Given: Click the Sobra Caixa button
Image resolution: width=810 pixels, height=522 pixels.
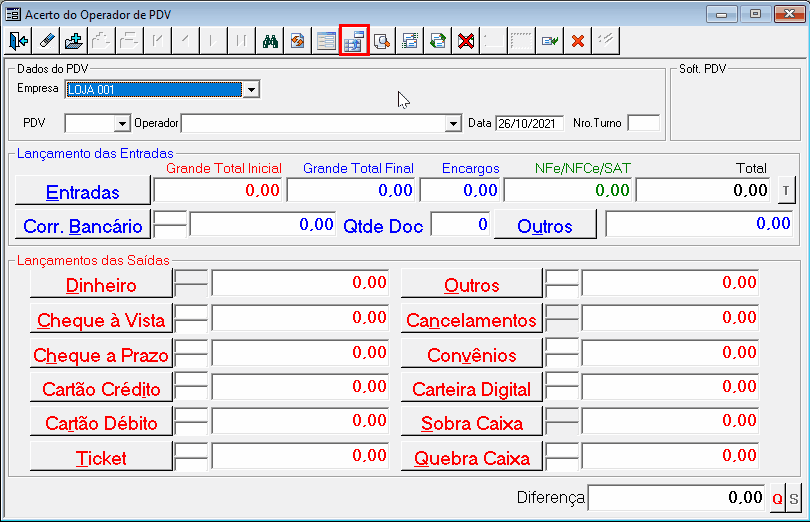Looking at the screenshot, I should [x=472, y=422].
